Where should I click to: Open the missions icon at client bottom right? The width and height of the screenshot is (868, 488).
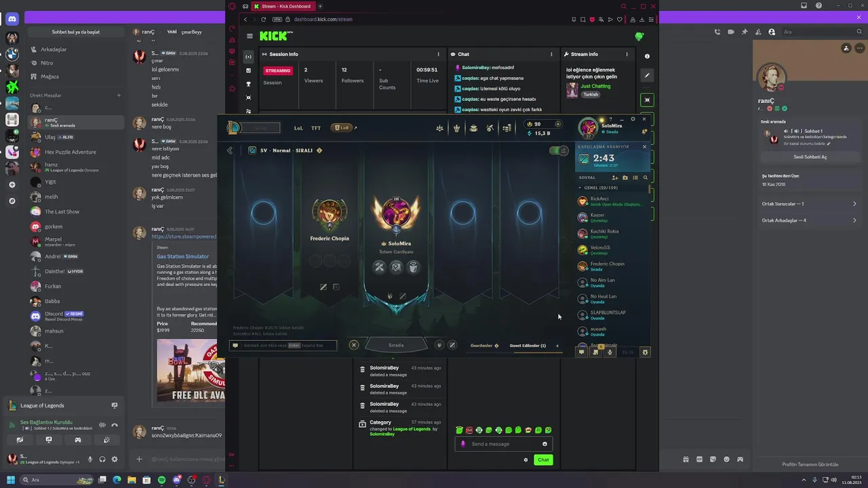pos(595,352)
